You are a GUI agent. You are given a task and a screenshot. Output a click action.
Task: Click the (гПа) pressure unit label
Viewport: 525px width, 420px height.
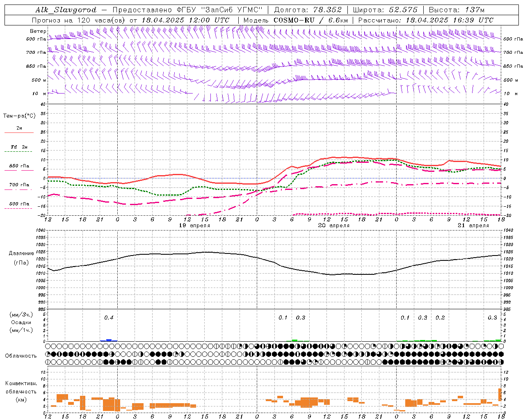(x=21, y=263)
